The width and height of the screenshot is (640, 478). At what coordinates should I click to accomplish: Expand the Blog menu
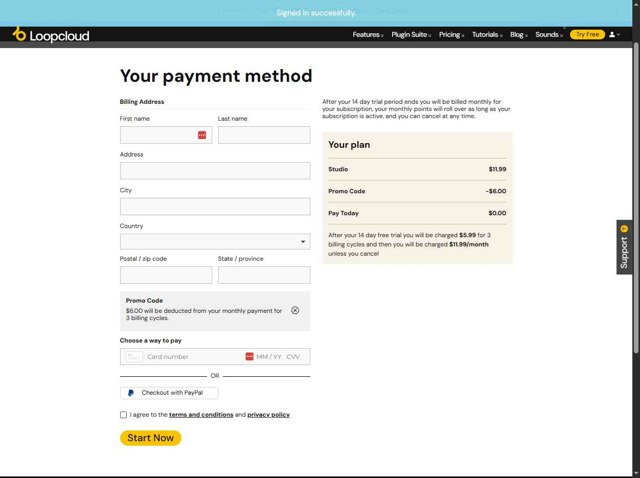click(x=519, y=35)
